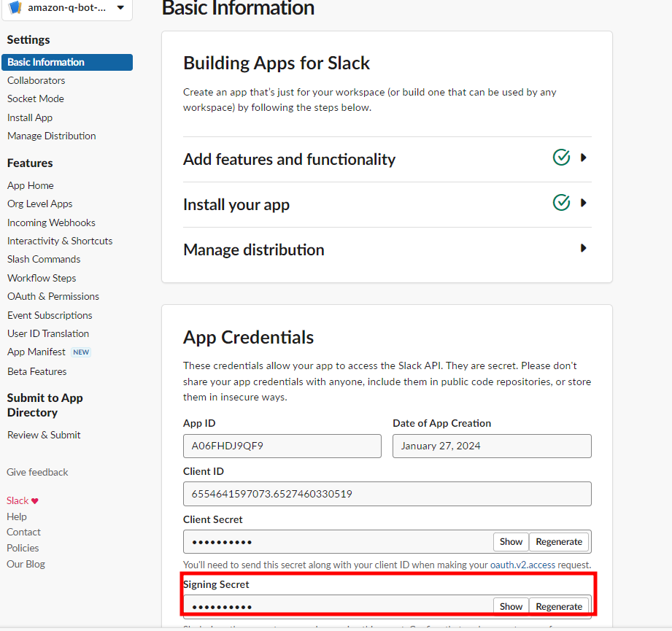Screen dimensions: 672x631
Task: Expand the Manage distribution section
Action: click(x=583, y=248)
